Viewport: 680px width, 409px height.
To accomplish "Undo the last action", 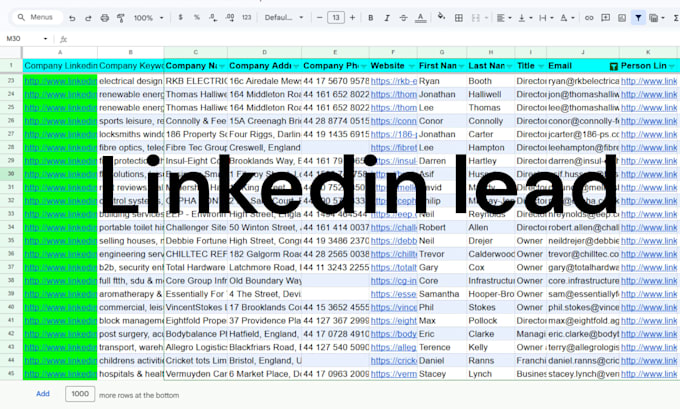I will point(72,18).
